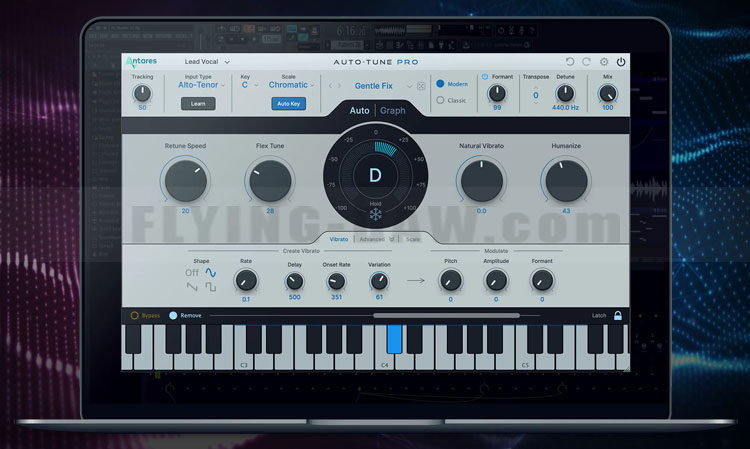Image resolution: width=750 pixels, height=449 pixels.
Task: Set vibrato shape to Off
Action: pyautogui.click(x=192, y=273)
